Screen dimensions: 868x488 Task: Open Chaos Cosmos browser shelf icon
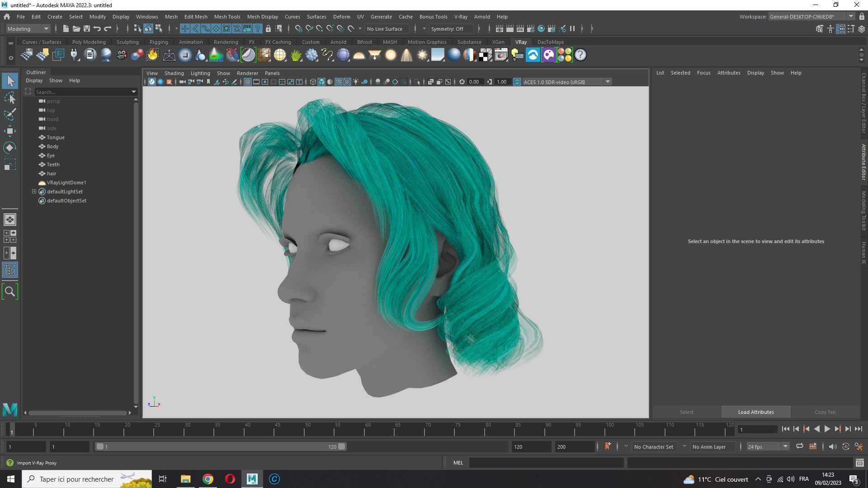pyautogui.click(x=533, y=55)
